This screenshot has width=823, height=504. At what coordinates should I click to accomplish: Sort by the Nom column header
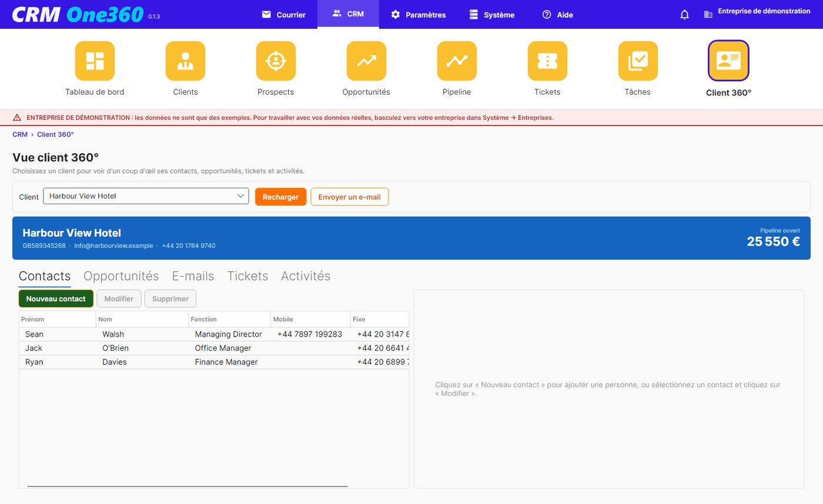pos(142,319)
